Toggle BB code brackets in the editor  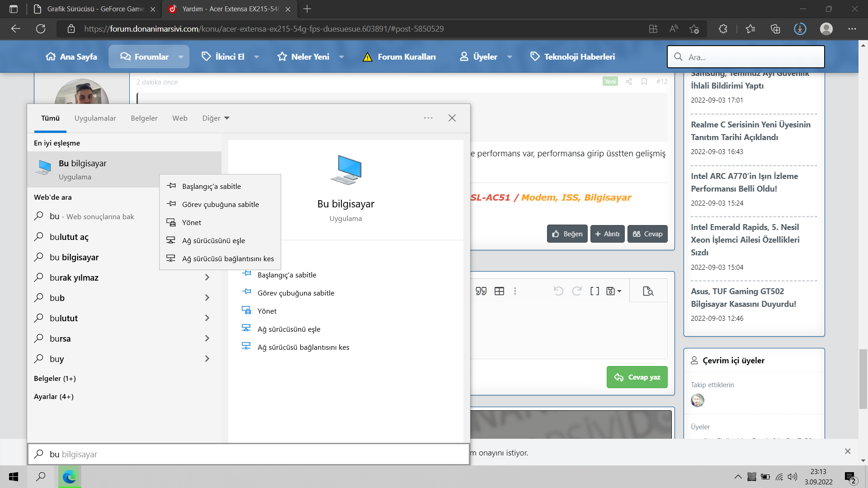tap(594, 291)
